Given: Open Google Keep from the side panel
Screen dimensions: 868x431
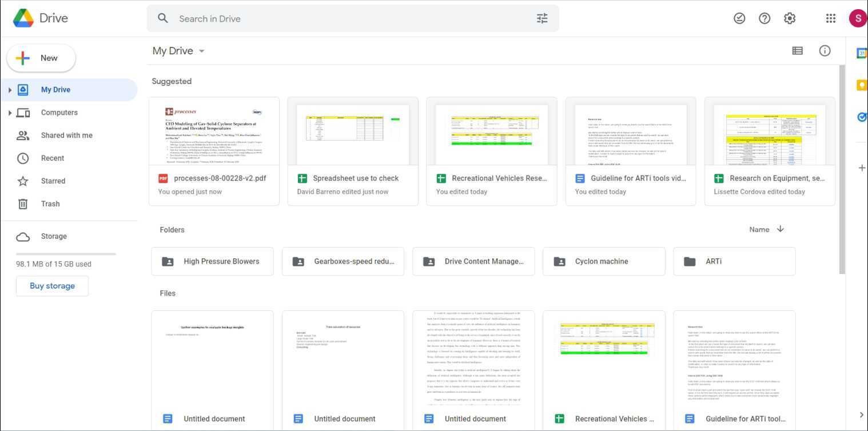Looking at the screenshot, I should 861,85.
